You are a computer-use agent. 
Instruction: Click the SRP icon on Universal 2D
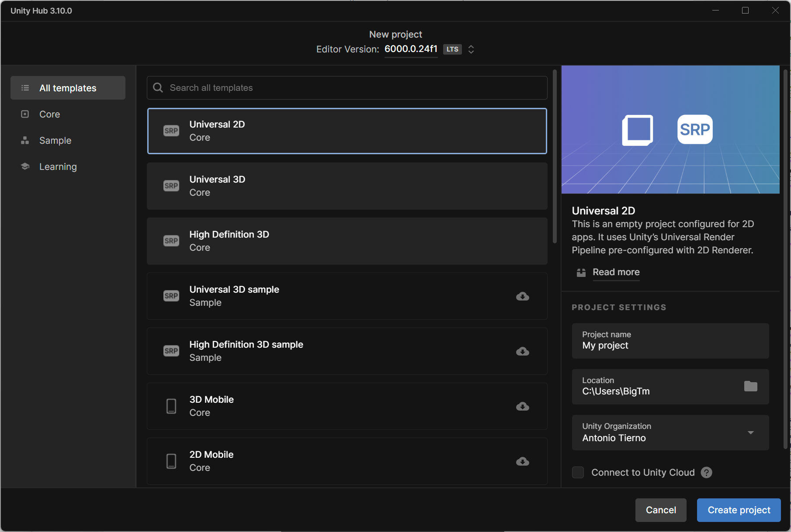click(171, 131)
